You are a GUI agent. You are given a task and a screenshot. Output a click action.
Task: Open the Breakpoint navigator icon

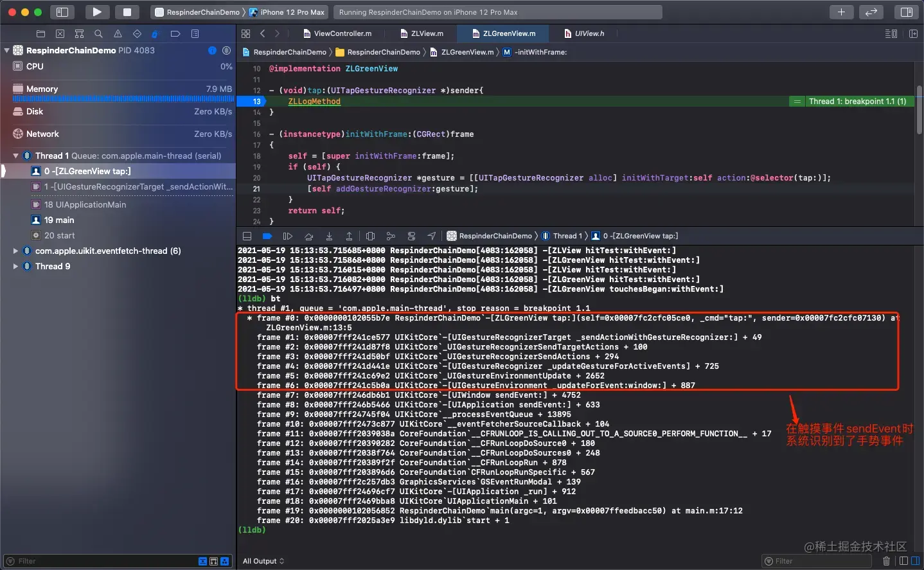175,33
